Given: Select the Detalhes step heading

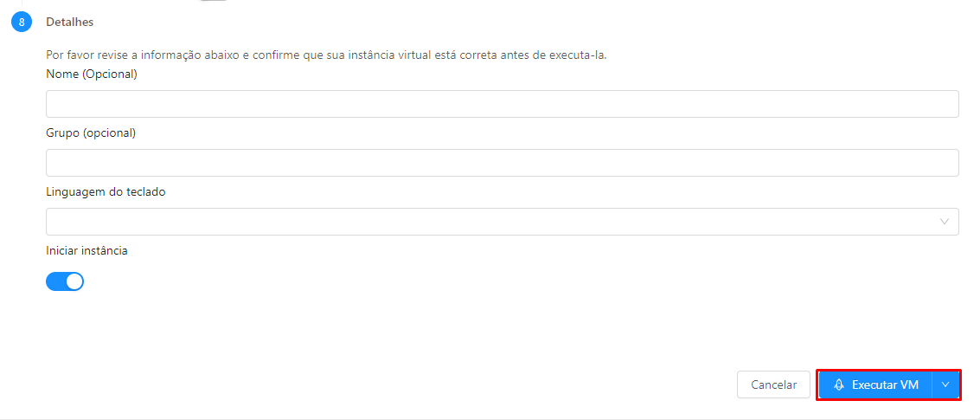Looking at the screenshot, I should point(70,22).
